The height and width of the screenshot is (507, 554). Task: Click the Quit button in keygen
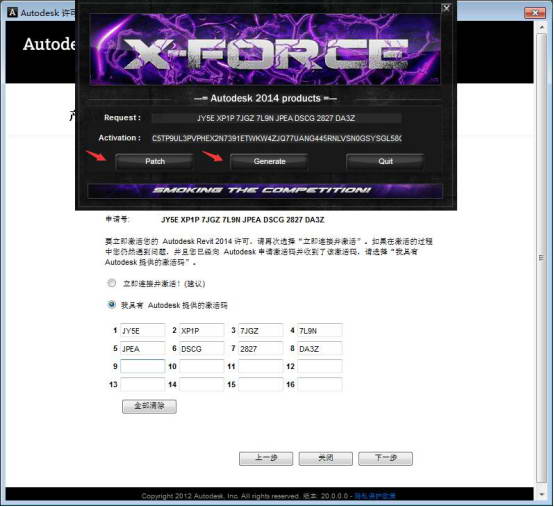[385, 161]
